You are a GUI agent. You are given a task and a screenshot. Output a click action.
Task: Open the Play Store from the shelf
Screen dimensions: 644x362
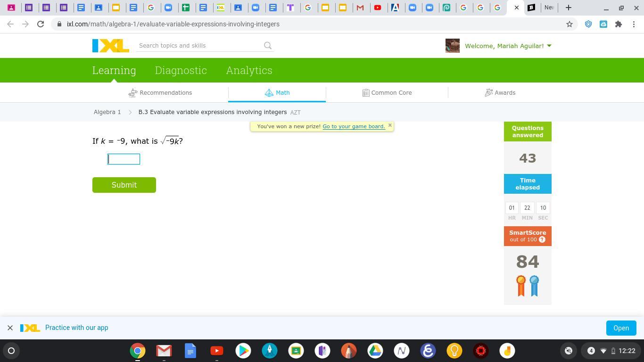click(x=243, y=351)
